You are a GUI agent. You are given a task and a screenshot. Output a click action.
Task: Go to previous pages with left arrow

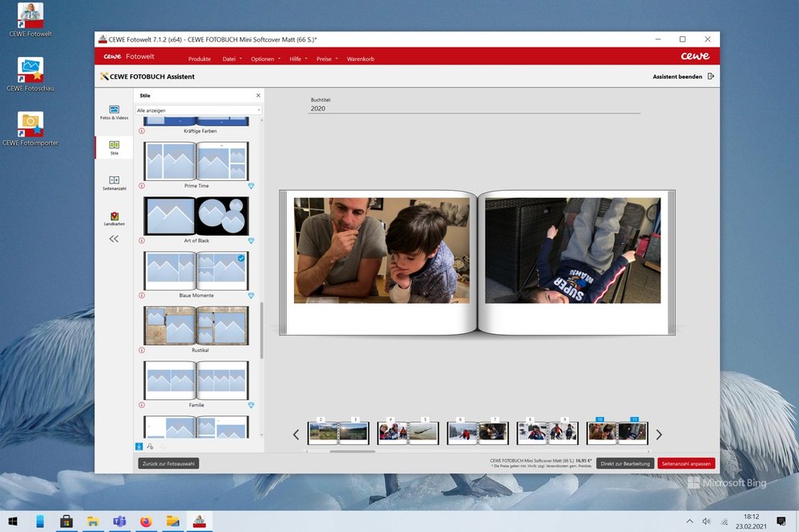tap(296, 435)
